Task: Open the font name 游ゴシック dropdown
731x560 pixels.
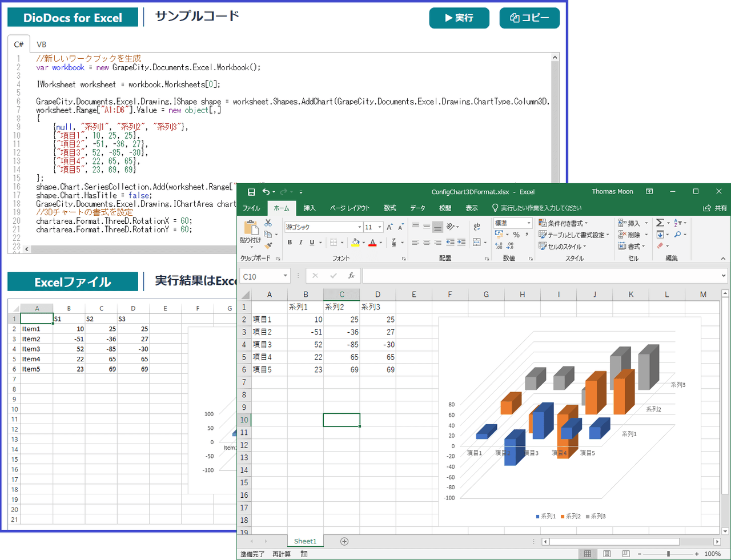Action: pyautogui.click(x=359, y=227)
